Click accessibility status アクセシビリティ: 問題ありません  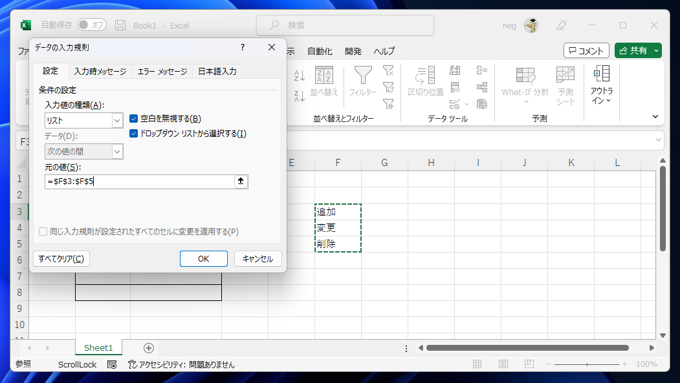pyautogui.click(x=181, y=364)
